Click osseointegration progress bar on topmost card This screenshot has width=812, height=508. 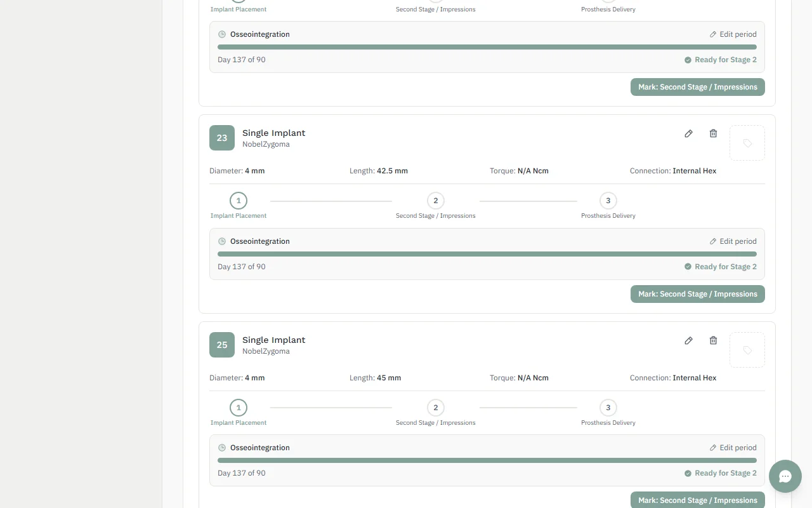pos(487,47)
